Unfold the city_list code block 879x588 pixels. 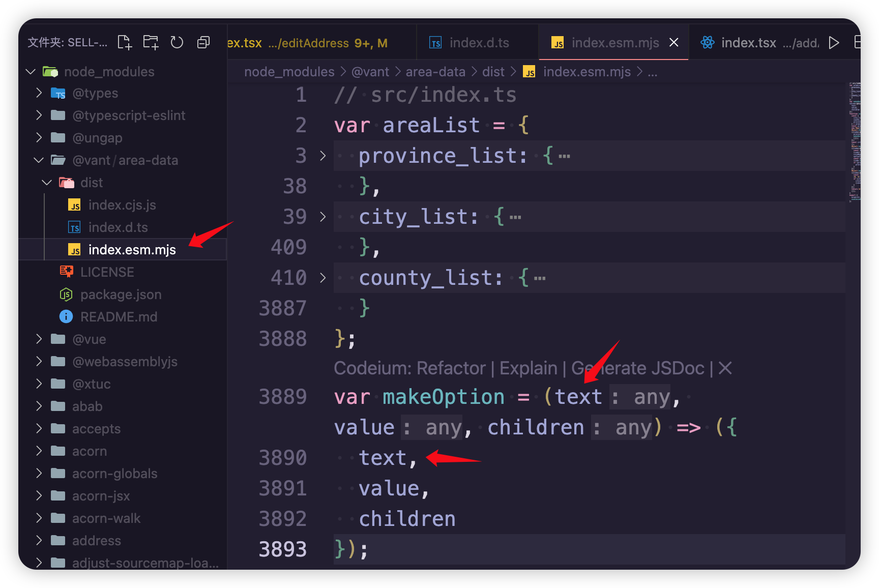(x=323, y=217)
